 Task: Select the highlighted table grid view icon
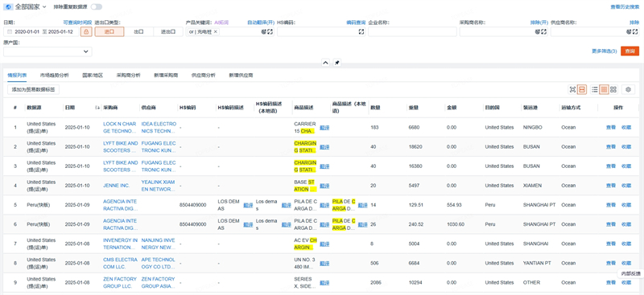pyautogui.click(x=604, y=89)
